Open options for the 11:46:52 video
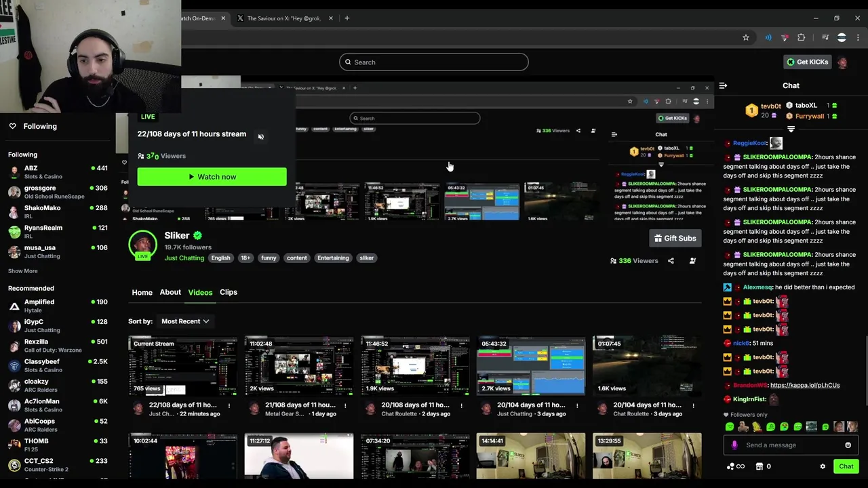The width and height of the screenshot is (868, 488). pos(461,405)
